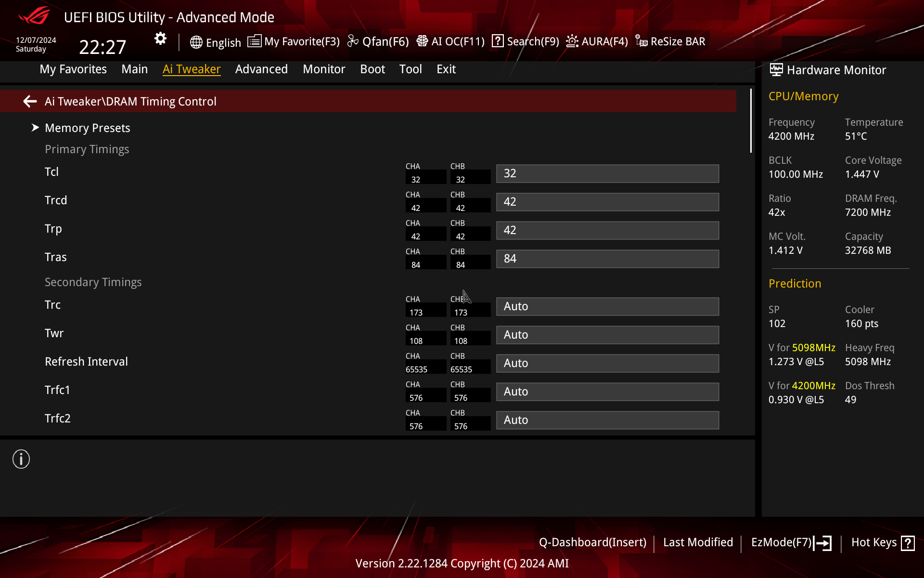The image size is (924, 578).
Task: Select the Ai Tweaker tab
Action: click(x=192, y=69)
